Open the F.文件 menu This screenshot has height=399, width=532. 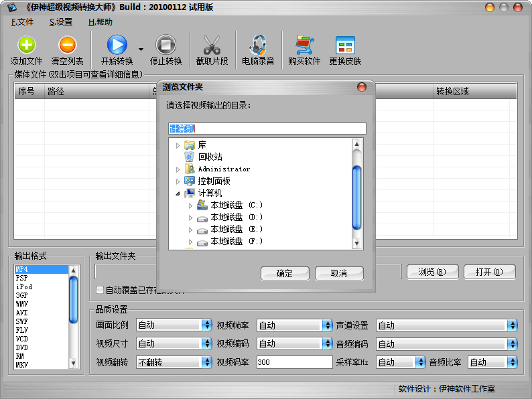click(x=22, y=22)
